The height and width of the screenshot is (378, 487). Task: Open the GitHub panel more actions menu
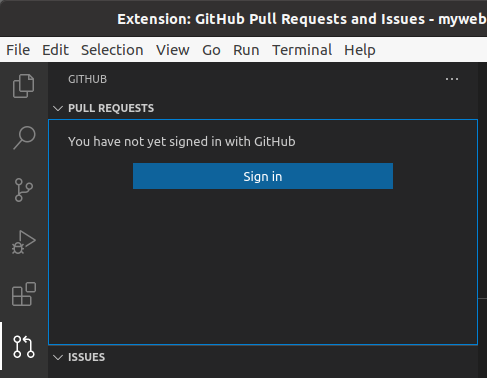(x=452, y=79)
